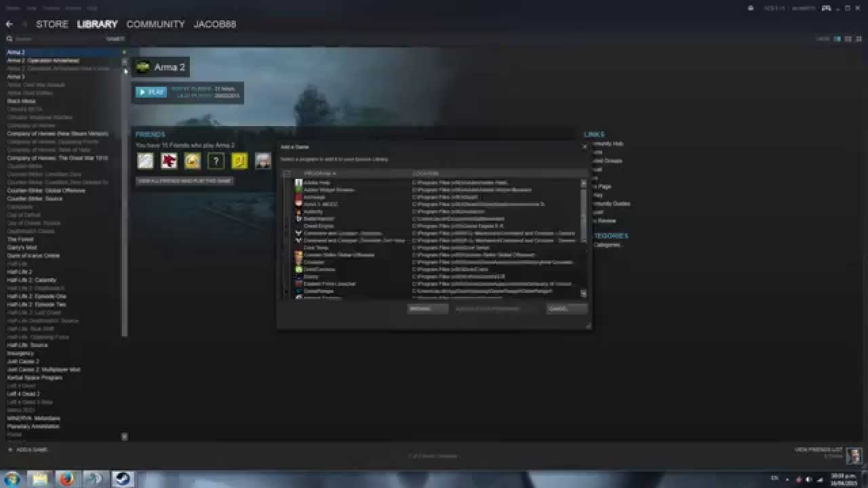Select Garry's Mod in library list

tap(22, 247)
